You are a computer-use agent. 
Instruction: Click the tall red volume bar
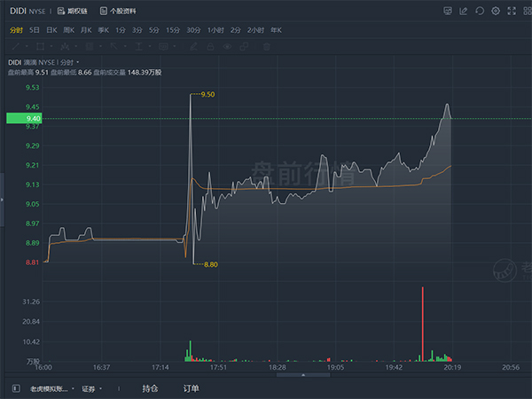click(x=422, y=324)
